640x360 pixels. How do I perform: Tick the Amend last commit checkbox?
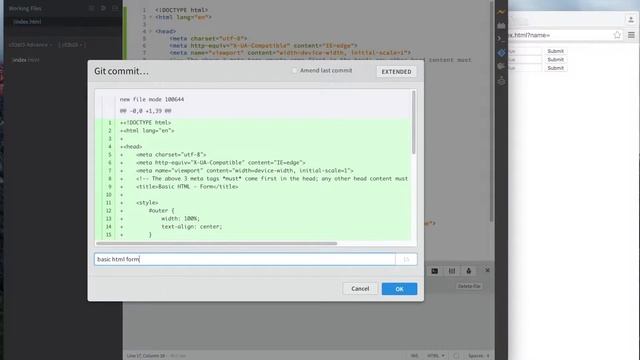tap(295, 70)
